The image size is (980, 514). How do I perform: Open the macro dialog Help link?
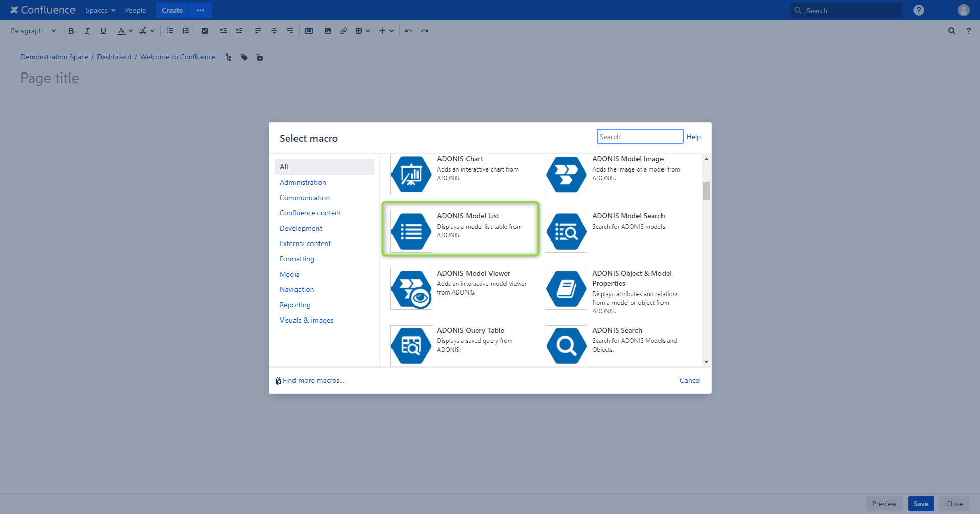pyautogui.click(x=693, y=137)
